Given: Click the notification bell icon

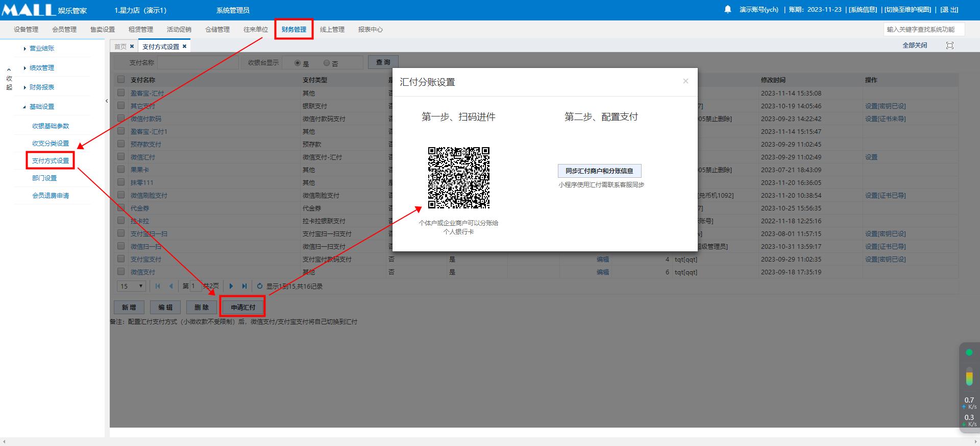Looking at the screenshot, I should coord(728,9).
